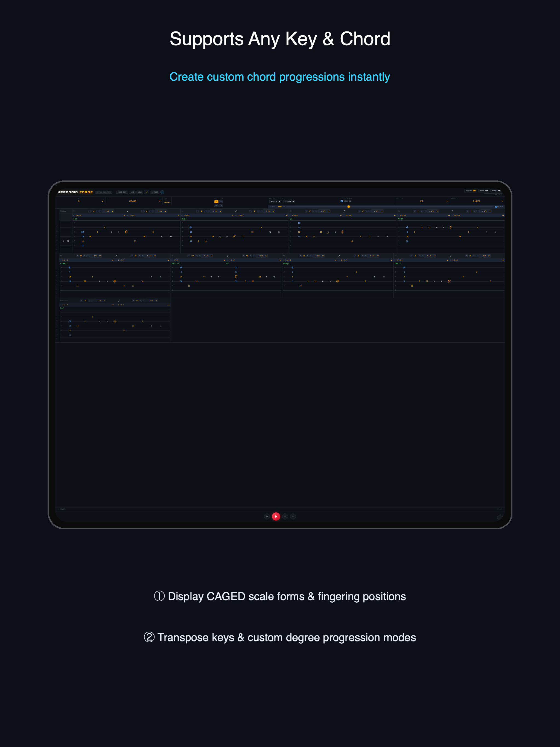Screen dimensions: 560x747
Task: Click previous-degree arrow in M2 first half
Action: point(198,211)
